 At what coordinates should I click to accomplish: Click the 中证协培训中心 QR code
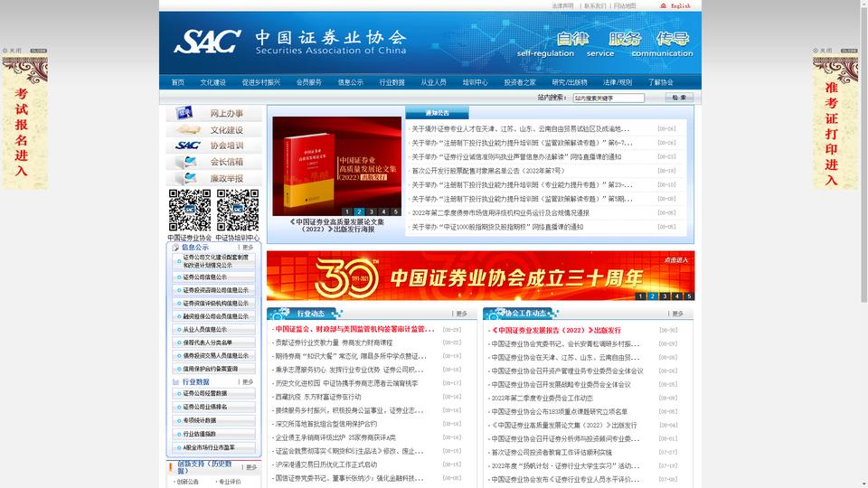pyautogui.click(x=238, y=211)
